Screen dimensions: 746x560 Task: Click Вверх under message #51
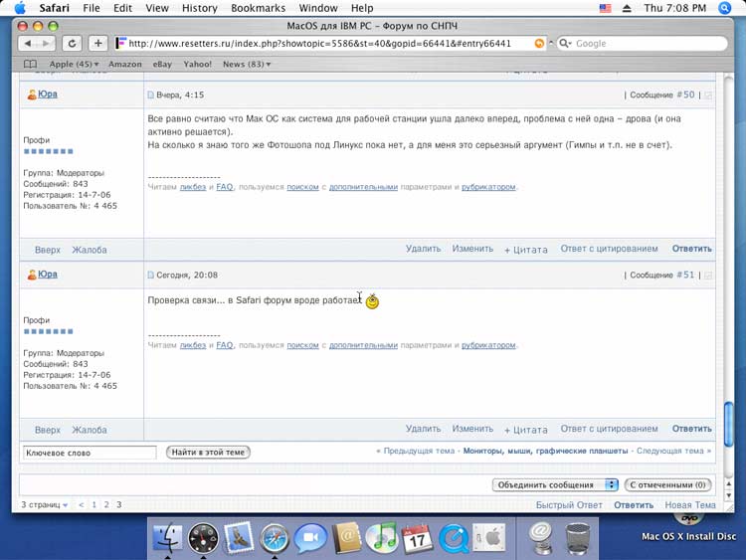point(47,430)
